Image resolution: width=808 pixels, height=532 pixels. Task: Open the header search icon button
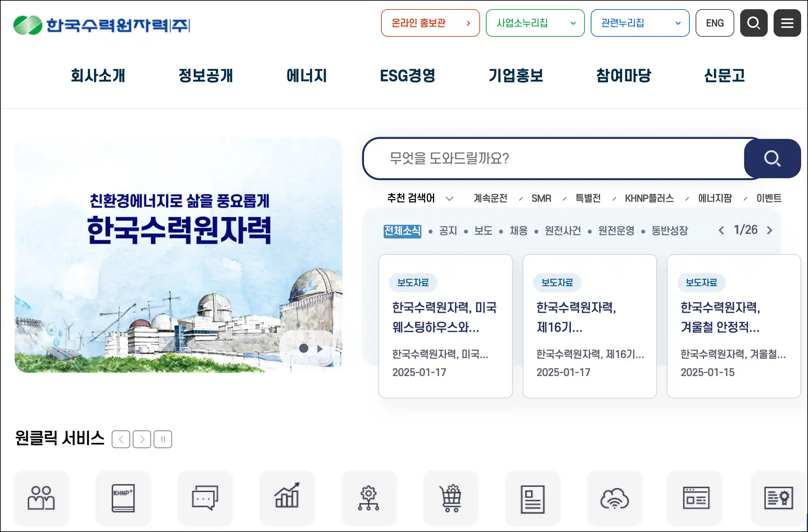tap(753, 23)
